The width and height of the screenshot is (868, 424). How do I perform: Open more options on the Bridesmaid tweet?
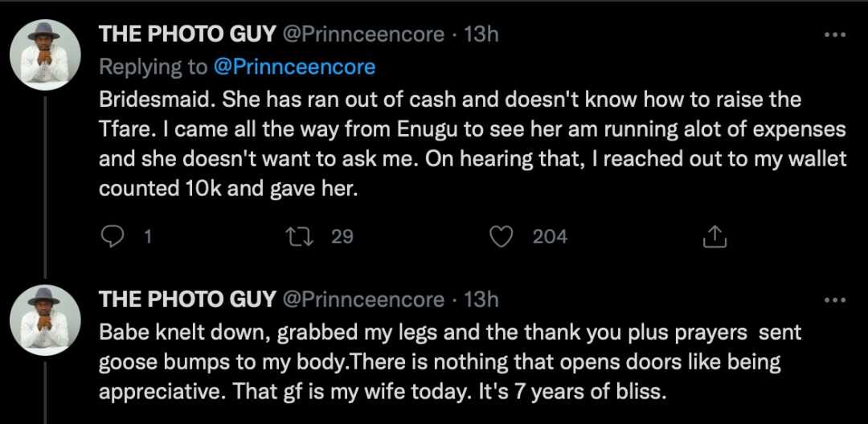pos(836,35)
